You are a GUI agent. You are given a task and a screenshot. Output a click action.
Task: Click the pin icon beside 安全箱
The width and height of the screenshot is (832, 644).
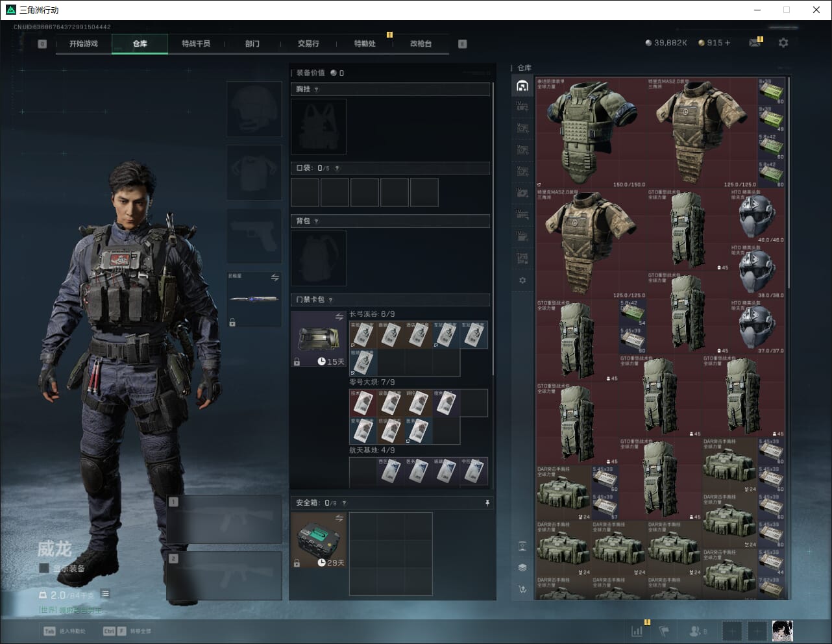(x=487, y=503)
